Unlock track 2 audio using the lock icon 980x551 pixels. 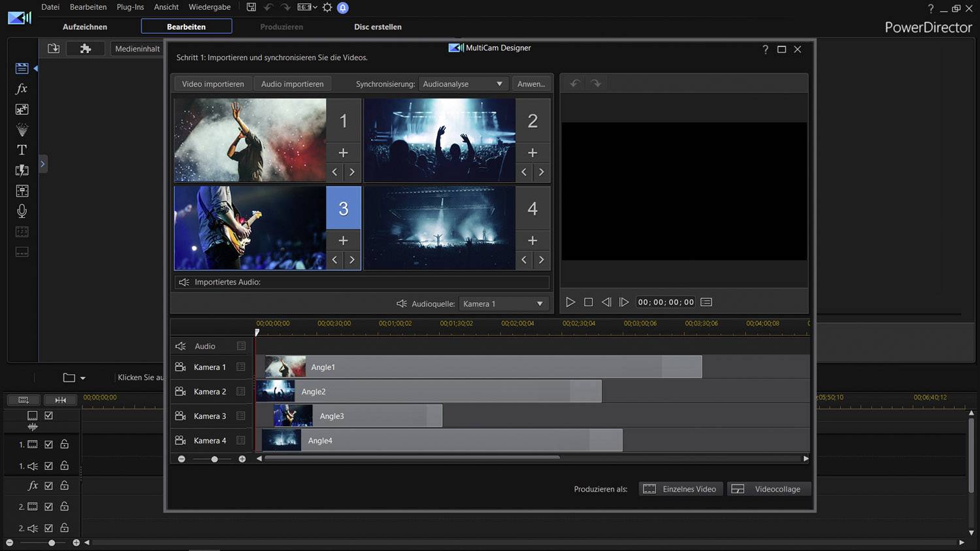click(64, 527)
